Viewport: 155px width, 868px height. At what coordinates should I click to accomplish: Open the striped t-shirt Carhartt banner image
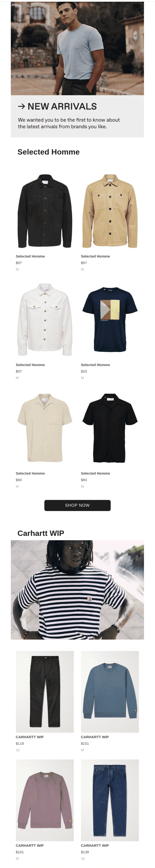[x=77, y=590]
